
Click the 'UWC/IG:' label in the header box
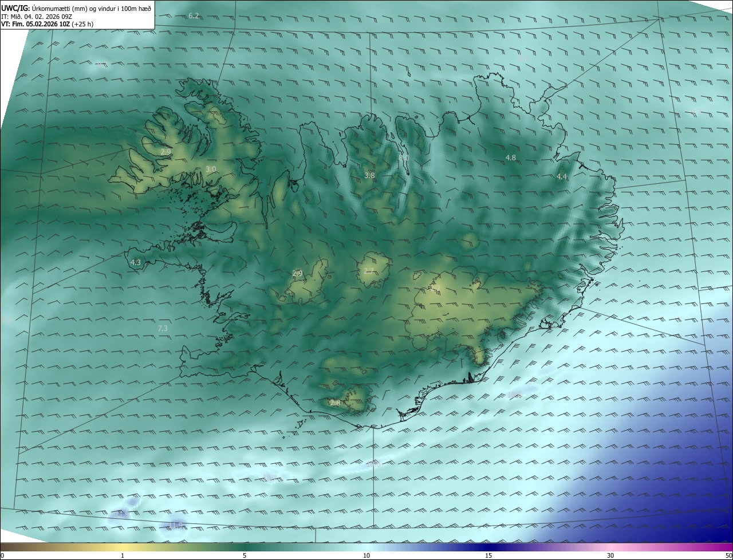[x=15, y=7]
